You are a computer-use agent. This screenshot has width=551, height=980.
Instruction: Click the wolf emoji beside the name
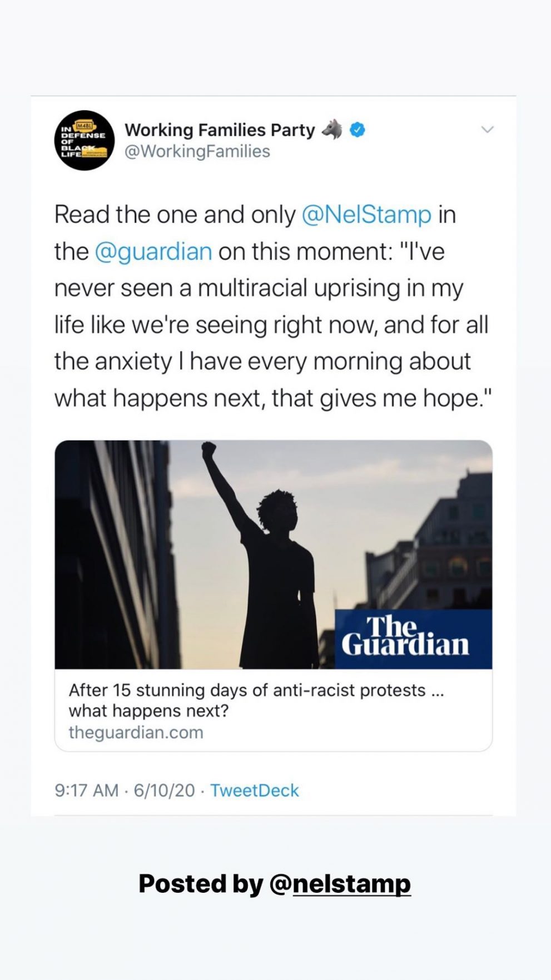click(332, 130)
